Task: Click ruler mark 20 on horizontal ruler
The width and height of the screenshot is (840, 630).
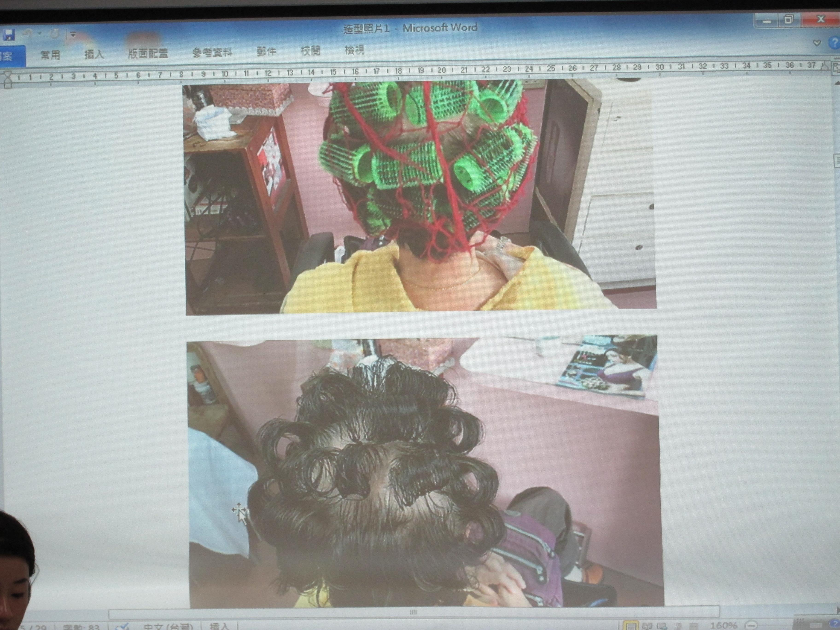Action: point(441,70)
